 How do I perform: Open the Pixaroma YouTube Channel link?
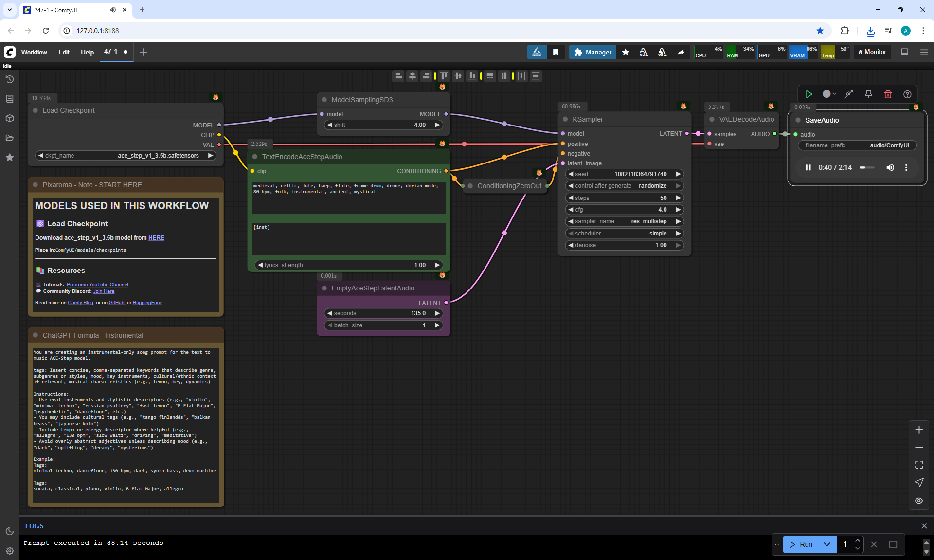click(x=97, y=285)
